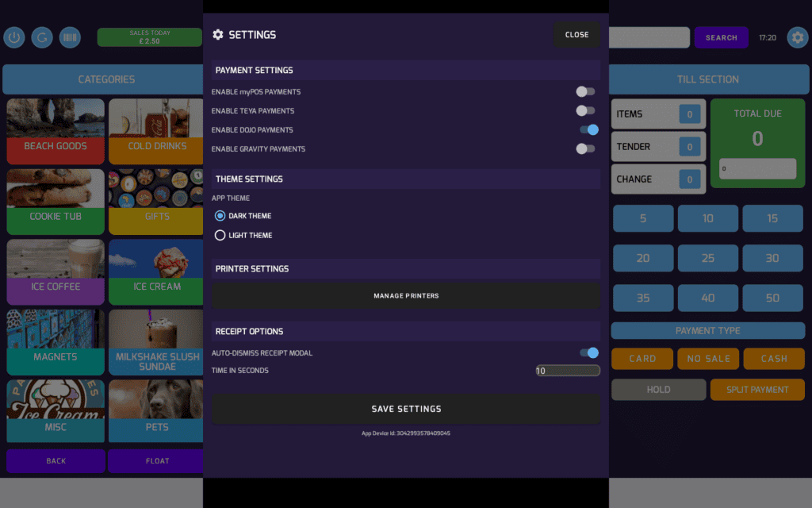The image size is (812, 508).
Task: Select quick tender amount 50
Action: [772, 298]
